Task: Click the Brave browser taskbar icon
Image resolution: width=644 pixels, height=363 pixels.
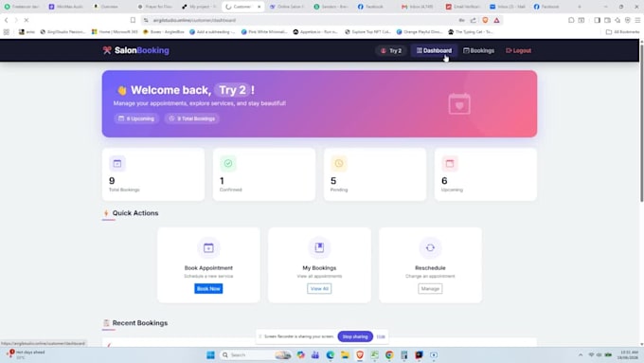Action: point(360,354)
